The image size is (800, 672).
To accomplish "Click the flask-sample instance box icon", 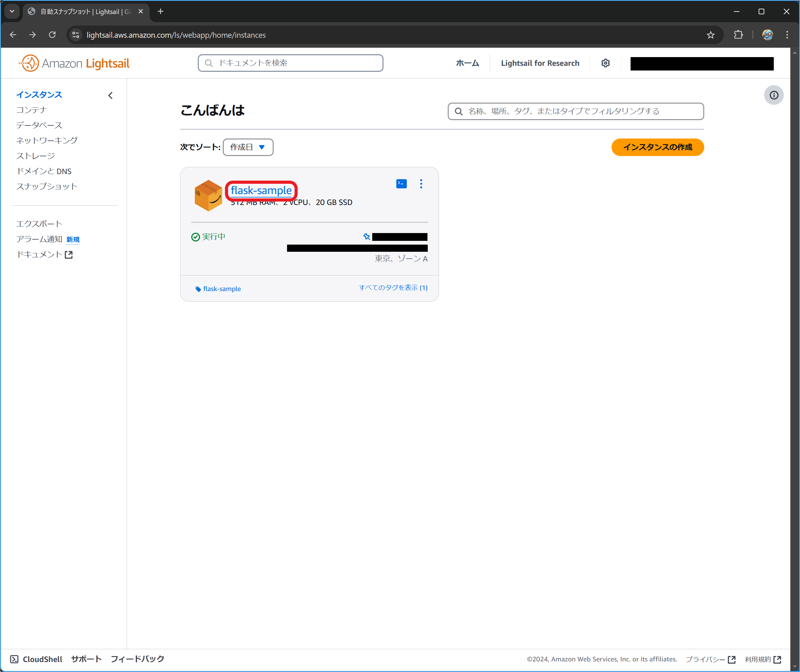I will (208, 196).
